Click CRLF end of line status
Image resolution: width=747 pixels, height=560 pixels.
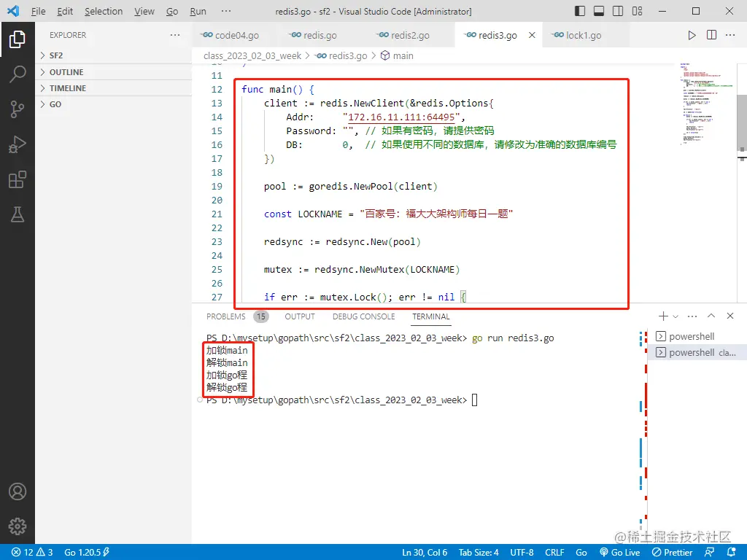[554, 553]
